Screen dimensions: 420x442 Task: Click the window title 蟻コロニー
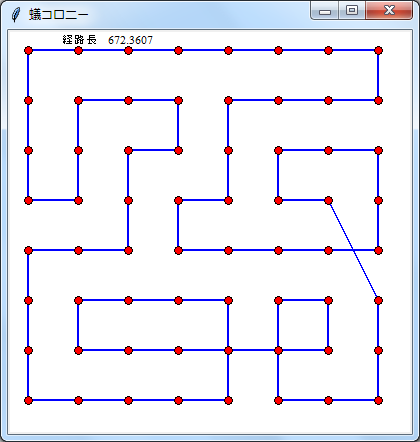59,15
